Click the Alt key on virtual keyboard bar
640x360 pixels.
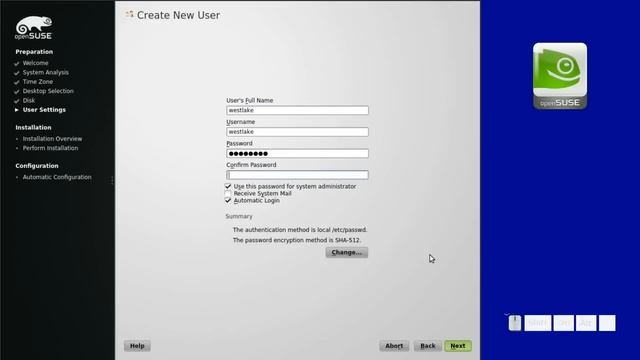(x=586, y=323)
